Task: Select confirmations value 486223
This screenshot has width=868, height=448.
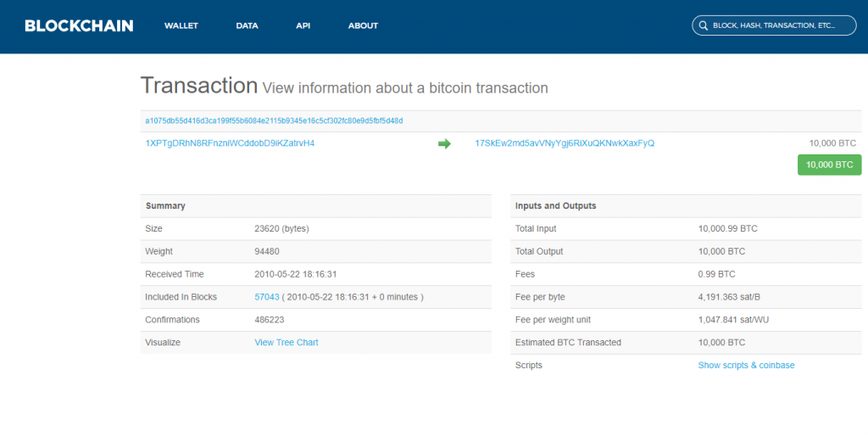Action: (270, 319)
